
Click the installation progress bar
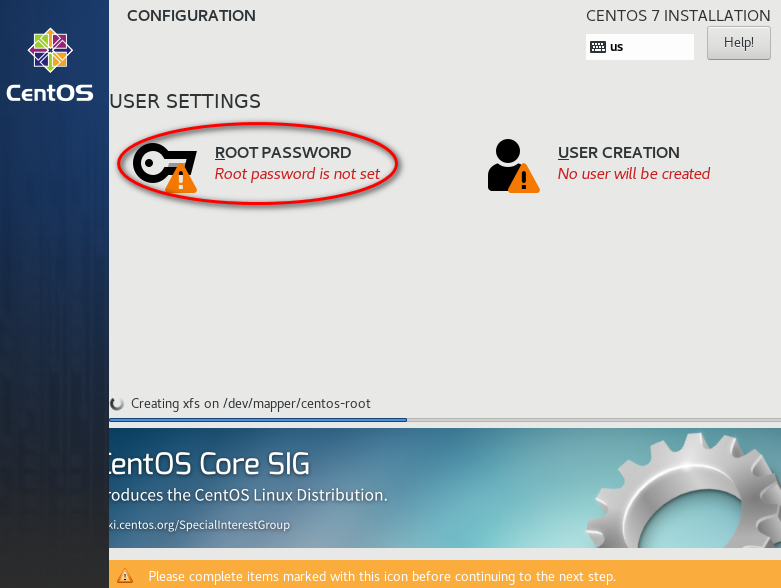click(x=445, y=420)
